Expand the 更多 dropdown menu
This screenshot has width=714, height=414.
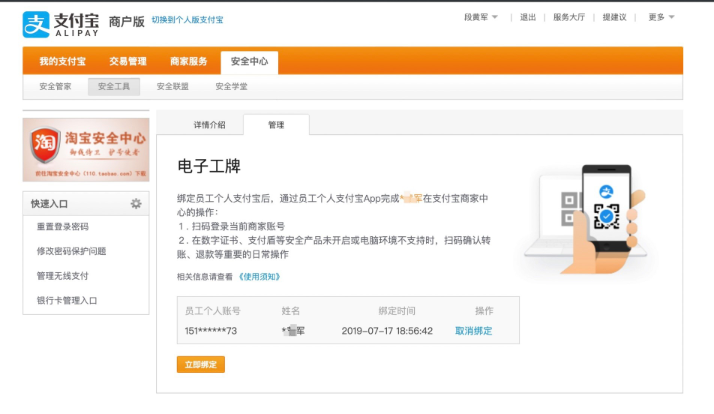(661, 17)
